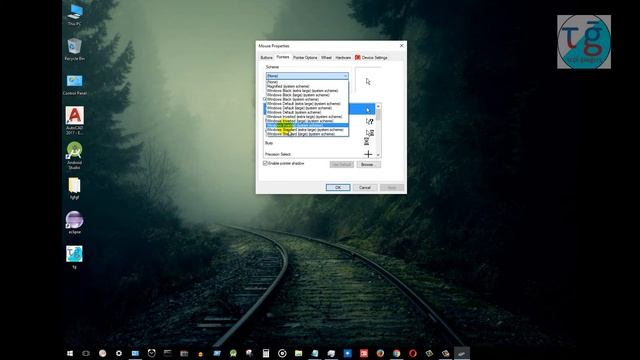Select the Working in Background cursor icon

(369, 132)
